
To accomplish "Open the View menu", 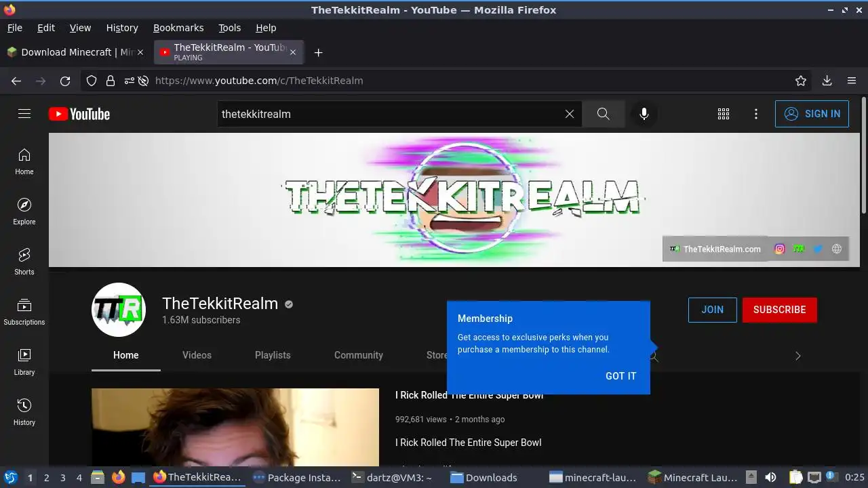I will [x=80, y=28].
